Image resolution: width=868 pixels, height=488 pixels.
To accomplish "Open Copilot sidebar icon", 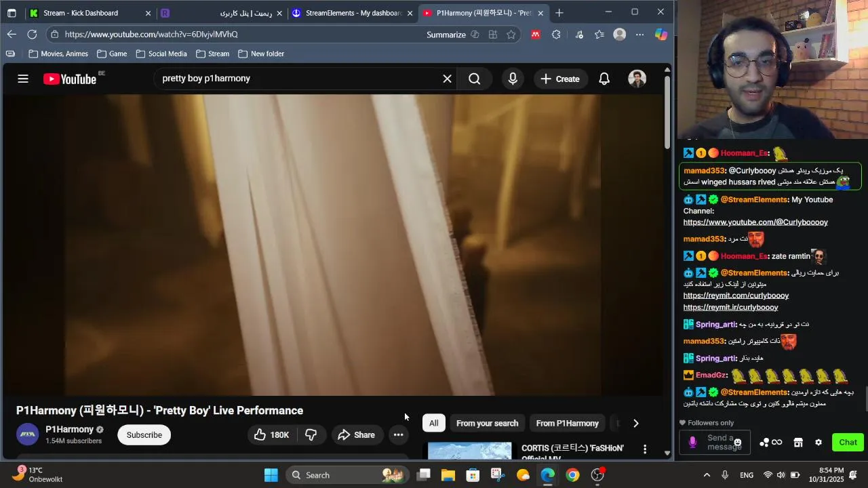I will [x=661, y=35].
